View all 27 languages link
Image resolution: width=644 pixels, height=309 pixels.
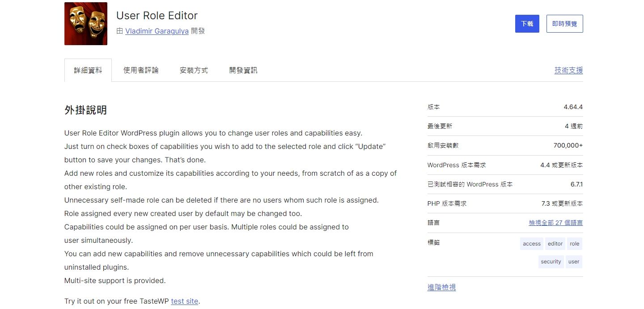click(x=555, y=223)
